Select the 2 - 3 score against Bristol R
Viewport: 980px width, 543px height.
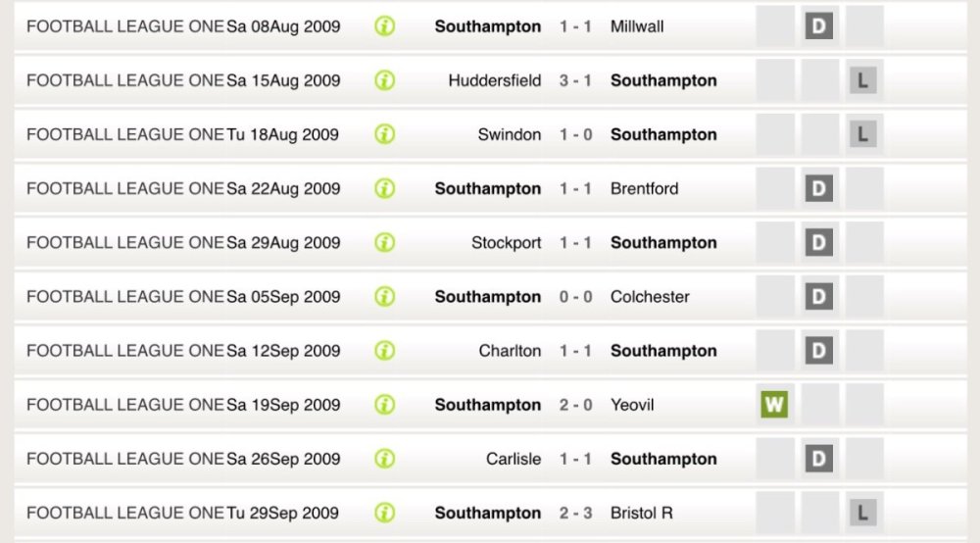[x=575, y=513]
